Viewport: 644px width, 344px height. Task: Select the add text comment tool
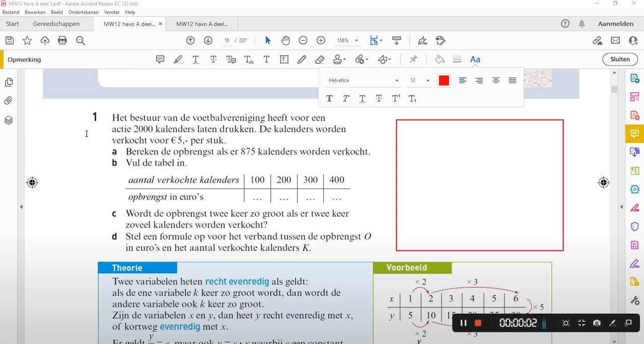[x=266, y=59]
